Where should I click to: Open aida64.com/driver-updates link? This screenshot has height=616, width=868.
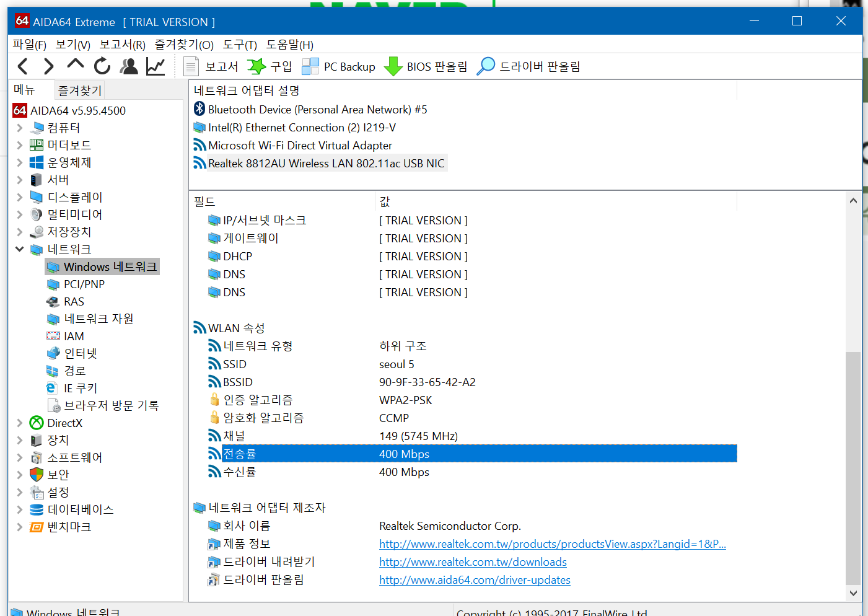tap(475, 579)
